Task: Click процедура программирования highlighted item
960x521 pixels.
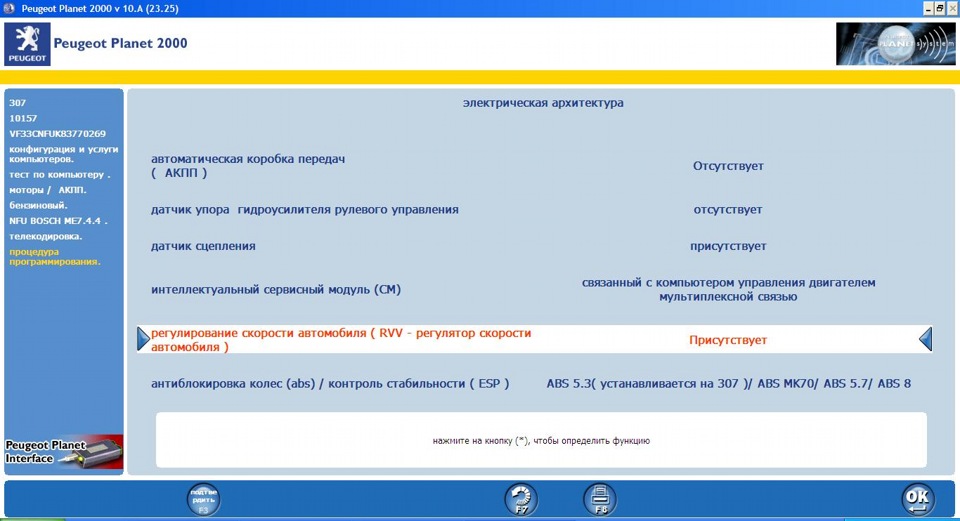Action: 54,257
